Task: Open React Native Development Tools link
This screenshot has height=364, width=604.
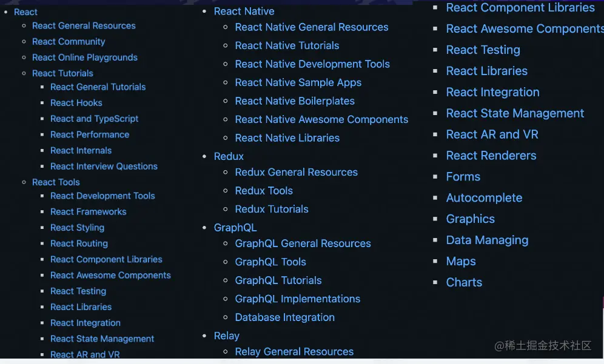Action: point(312,64)
